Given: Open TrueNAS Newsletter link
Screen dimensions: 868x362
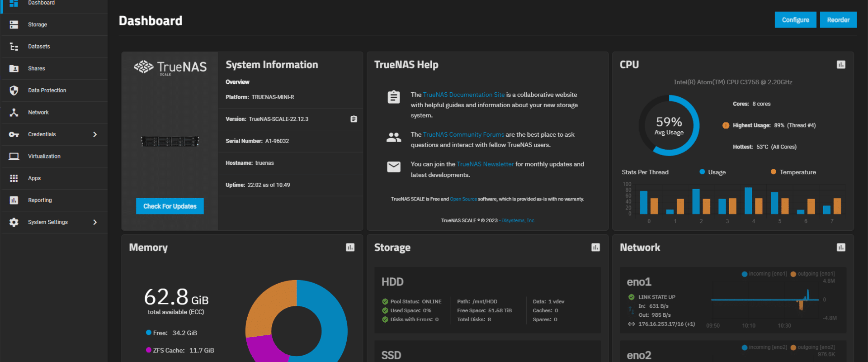Looking at the screenshot, I should [x=485, y=164].
